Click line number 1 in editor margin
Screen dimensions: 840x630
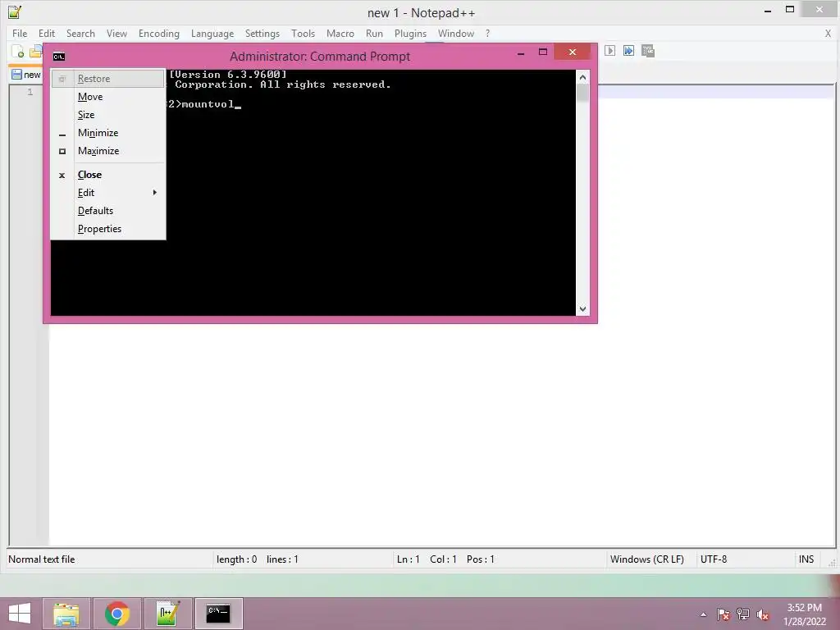click(30, 92)
